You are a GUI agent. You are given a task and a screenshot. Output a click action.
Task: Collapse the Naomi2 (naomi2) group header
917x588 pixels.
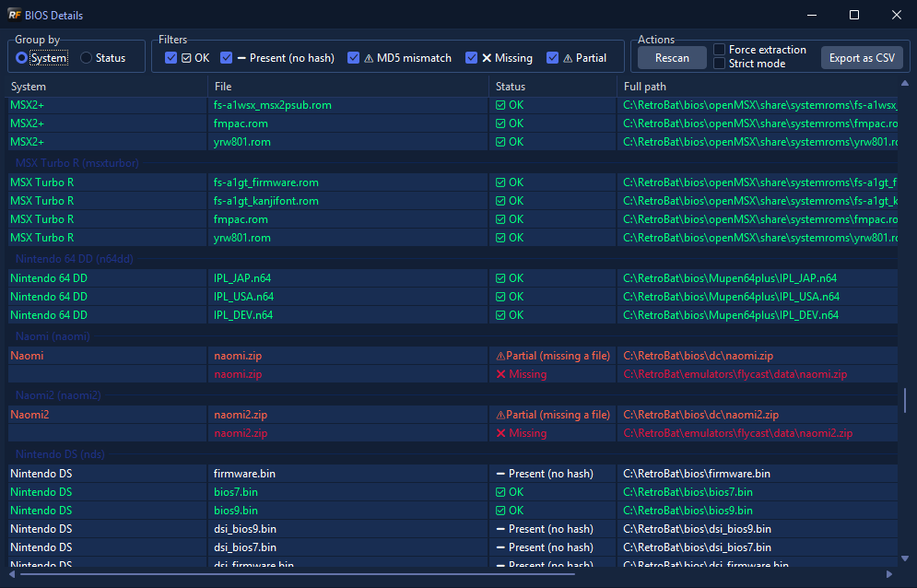(x=58, y=395)
